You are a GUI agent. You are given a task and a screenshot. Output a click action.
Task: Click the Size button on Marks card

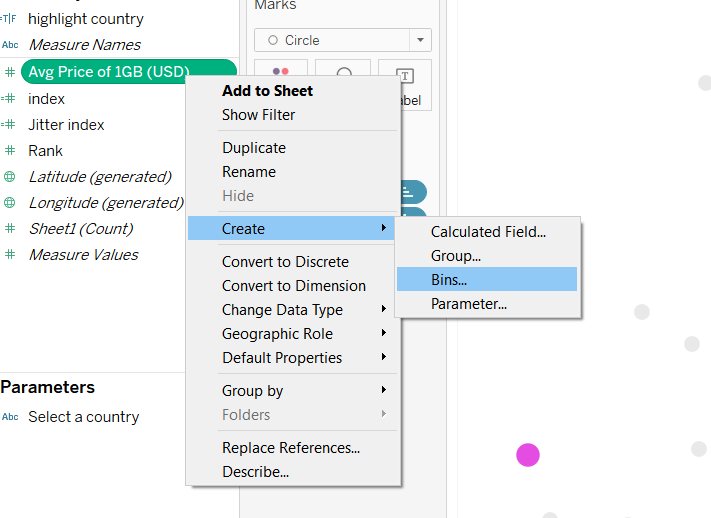pyautogui.click(x=343, y=78)
